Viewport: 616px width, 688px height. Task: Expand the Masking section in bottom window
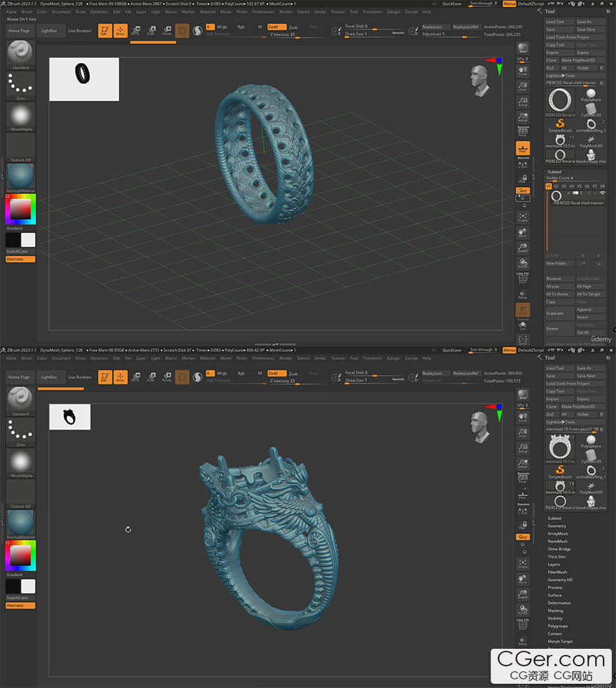click(x=555, y=610)
